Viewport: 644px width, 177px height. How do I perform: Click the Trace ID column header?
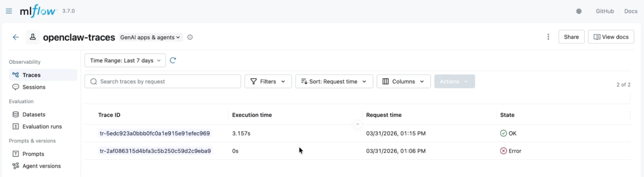(109, 115)
